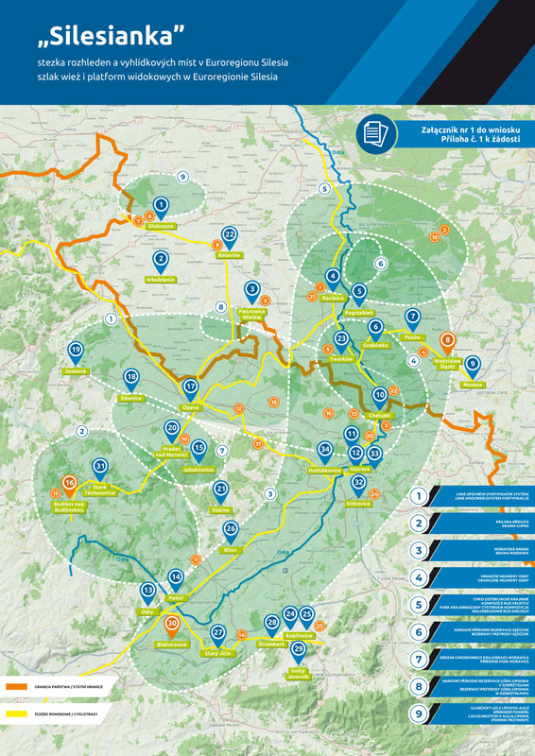This screenshot has width=535, height=756.
Task: Click the Silesianka title heading
Action: coord(112,36)
